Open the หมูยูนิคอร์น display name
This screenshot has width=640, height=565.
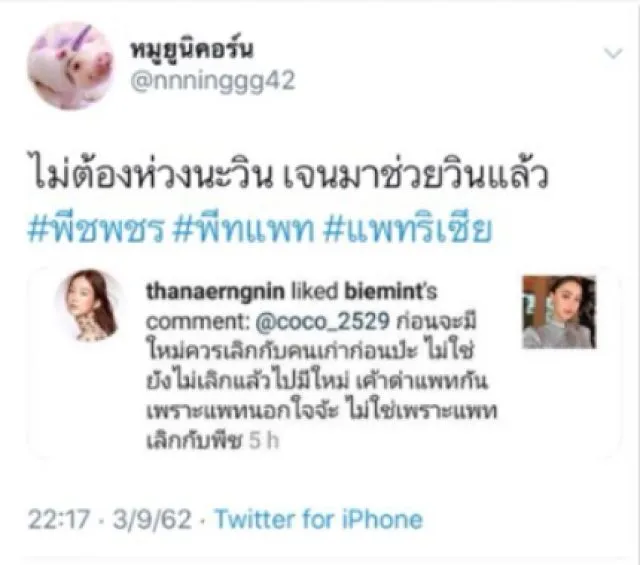tap(191, 48)
